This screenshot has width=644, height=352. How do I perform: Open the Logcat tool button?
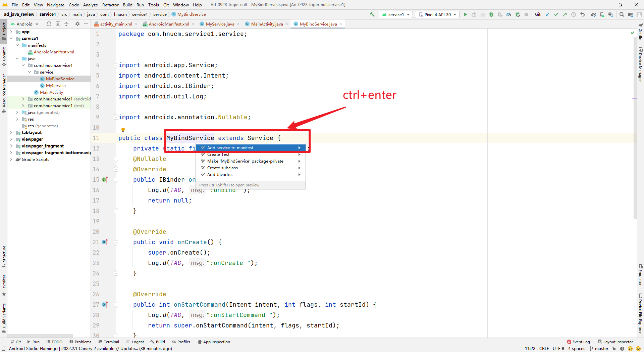135,342
